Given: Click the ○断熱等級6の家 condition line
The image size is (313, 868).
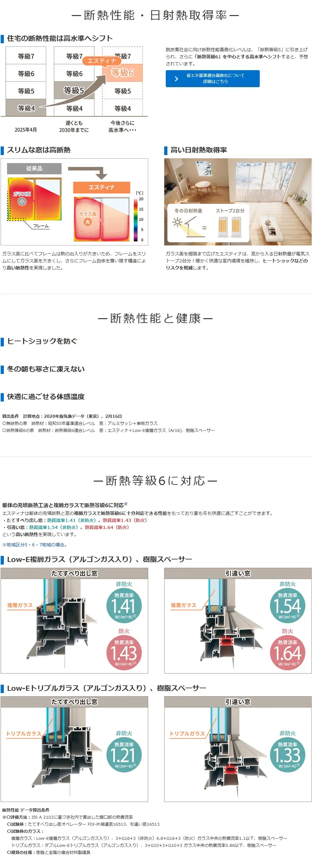Looking at the screenshot, I should 109,431.
